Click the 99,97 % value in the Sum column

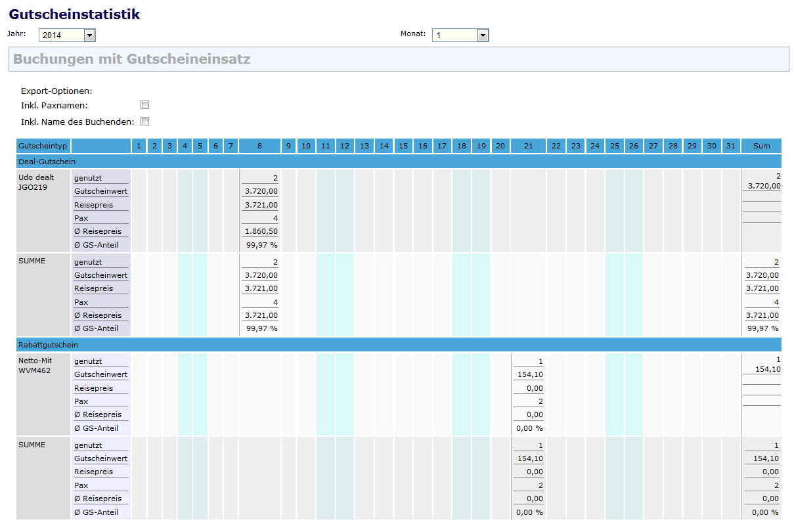(x=762, y=328)
